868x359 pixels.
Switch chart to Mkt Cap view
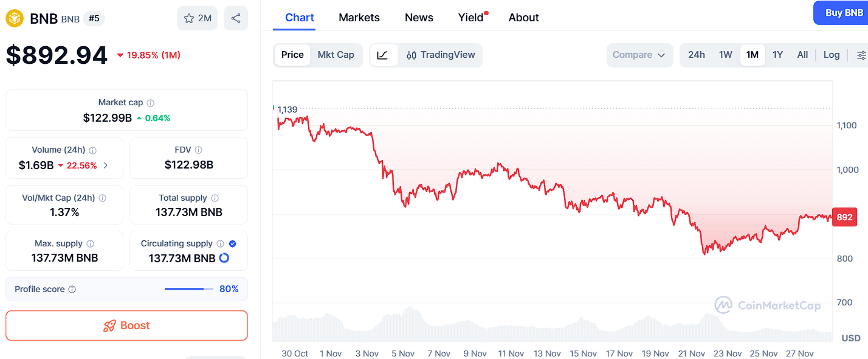[336, 55]
